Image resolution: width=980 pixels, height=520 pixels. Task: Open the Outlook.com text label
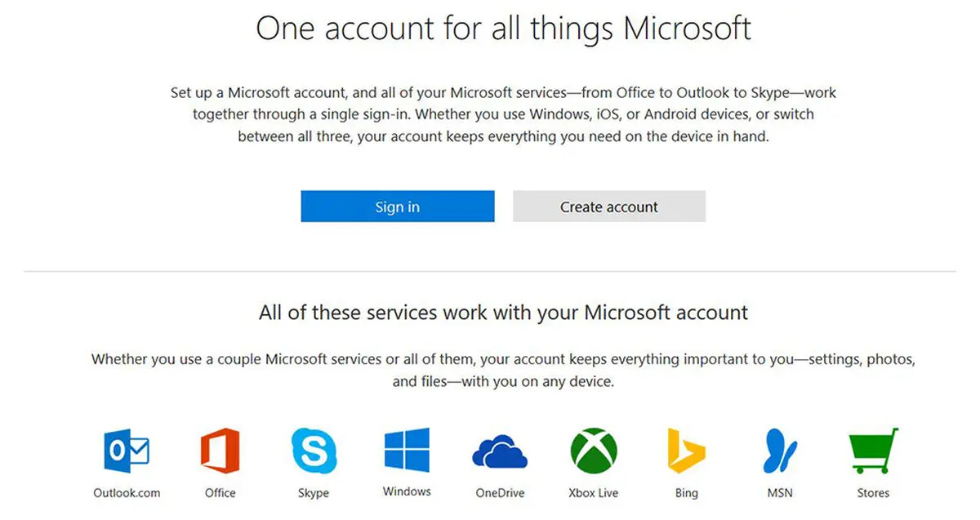[127, 493]
